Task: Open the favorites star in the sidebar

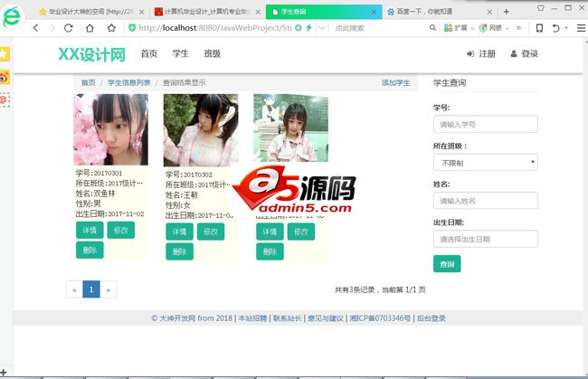Action: pos(5,54)
